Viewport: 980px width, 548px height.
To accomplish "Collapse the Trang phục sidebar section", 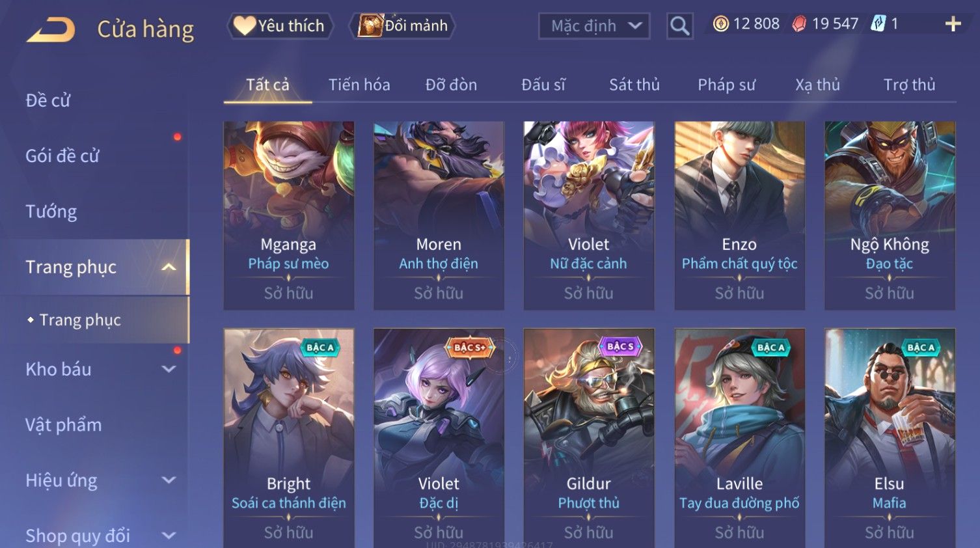I will pyautogui.click(x=169, y=267).
